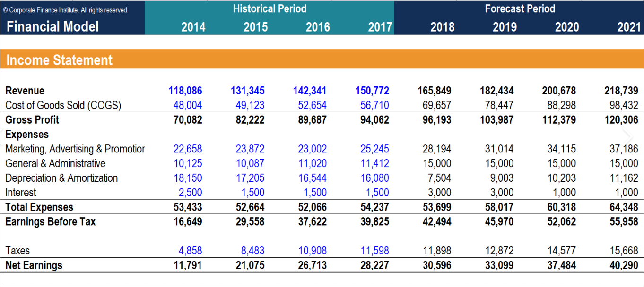
Task: Click marketing value 37,186
Action: [x=624, y=149]
